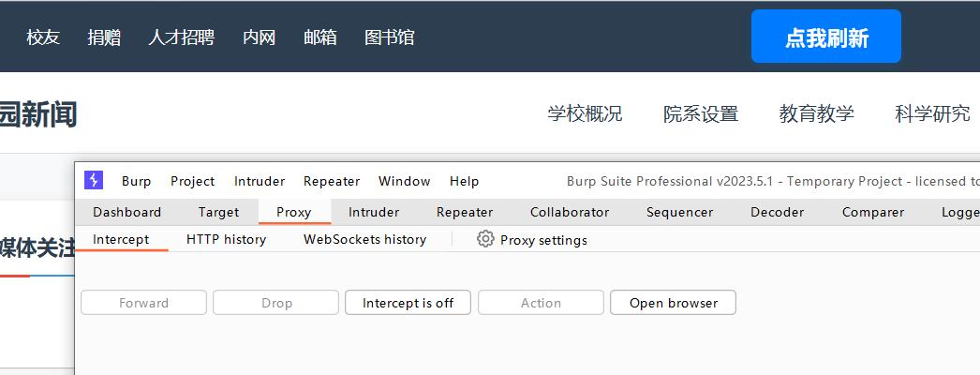Click the 媒体关注 section heading

click(x=37, y=248)
